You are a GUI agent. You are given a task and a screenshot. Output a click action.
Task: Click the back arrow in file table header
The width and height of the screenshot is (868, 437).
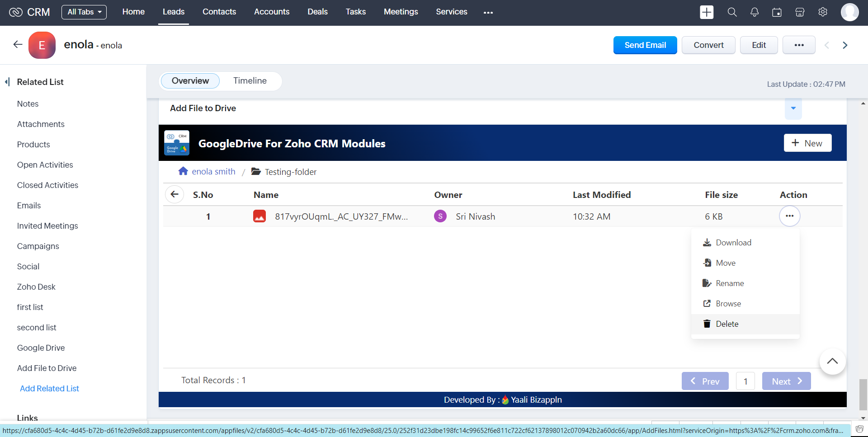point(175,194)
